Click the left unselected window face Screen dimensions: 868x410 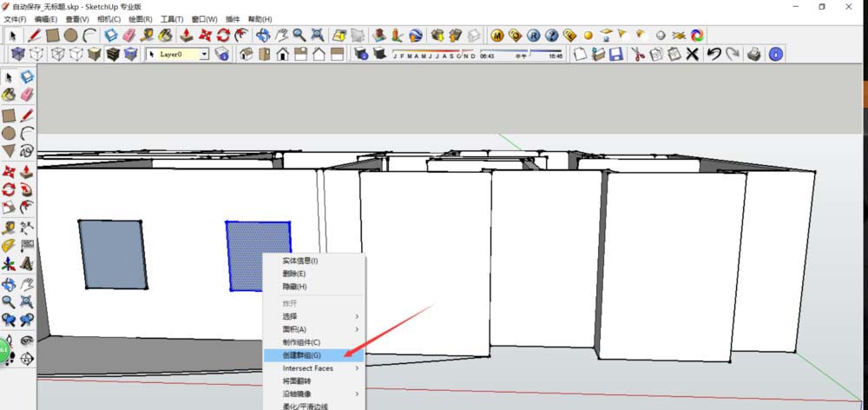[x=111, y=254]
